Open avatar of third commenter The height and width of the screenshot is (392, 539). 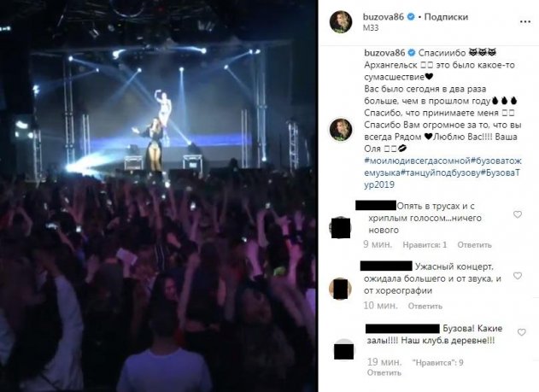click(x=343, y=350)
